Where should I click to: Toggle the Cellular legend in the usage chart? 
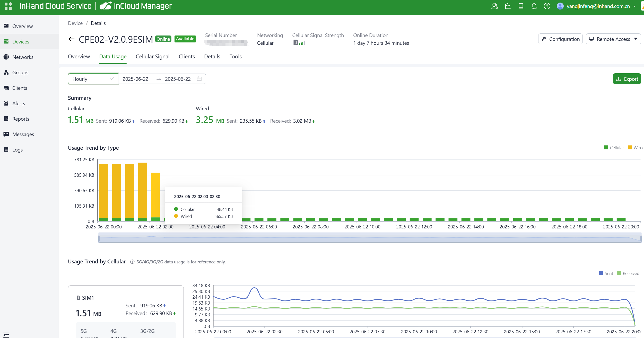614,148
